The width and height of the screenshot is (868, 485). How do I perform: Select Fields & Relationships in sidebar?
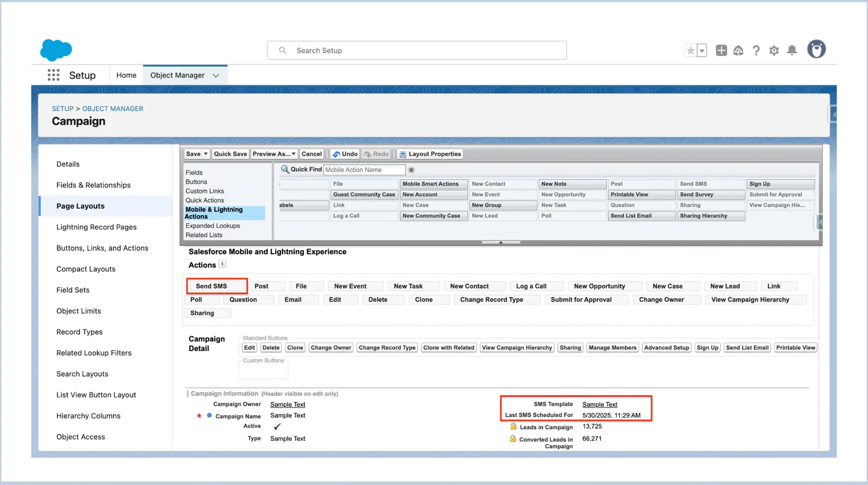click(x=93, y=185)
